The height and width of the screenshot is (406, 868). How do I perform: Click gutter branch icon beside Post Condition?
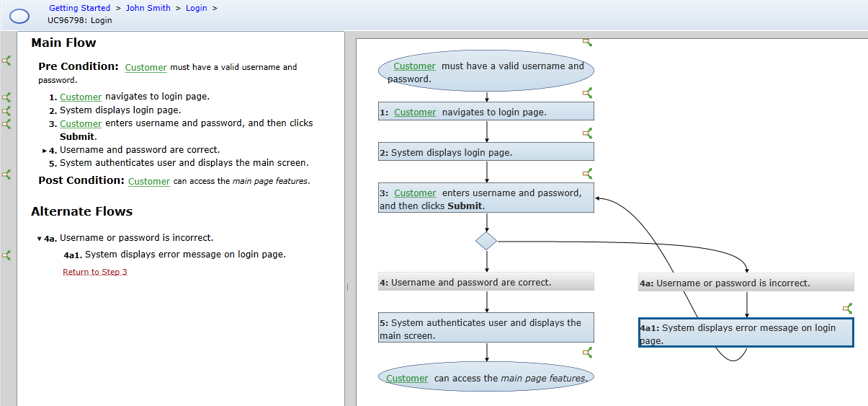point(6,175)
